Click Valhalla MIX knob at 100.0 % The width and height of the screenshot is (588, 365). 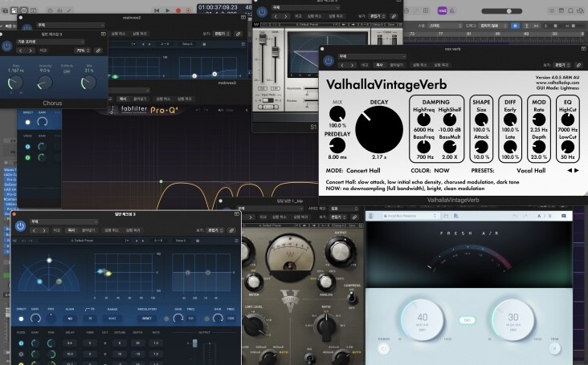pyautogui.click(x=337, y=114)
